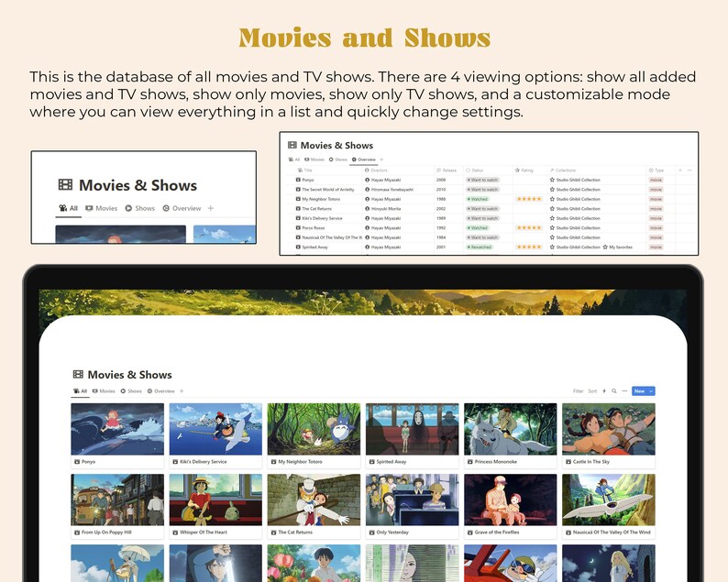Click Want to watch status for Ponyo
This screenshot has height=582, width=728.
pos(483,180)
